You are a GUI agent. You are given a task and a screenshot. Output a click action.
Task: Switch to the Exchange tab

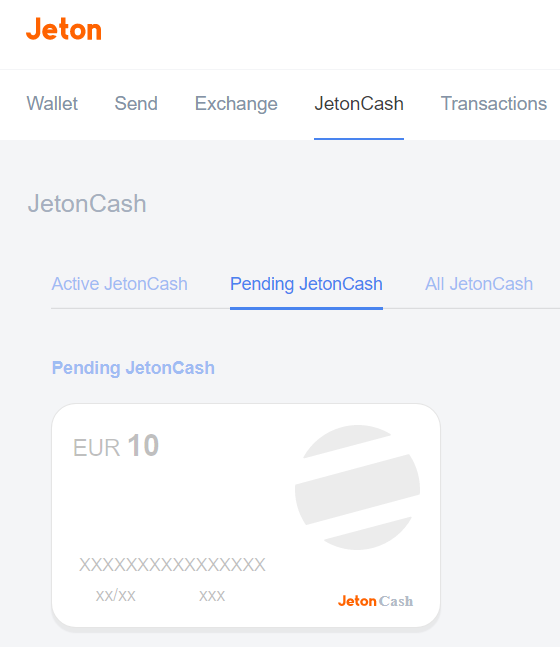click(236, 104)
